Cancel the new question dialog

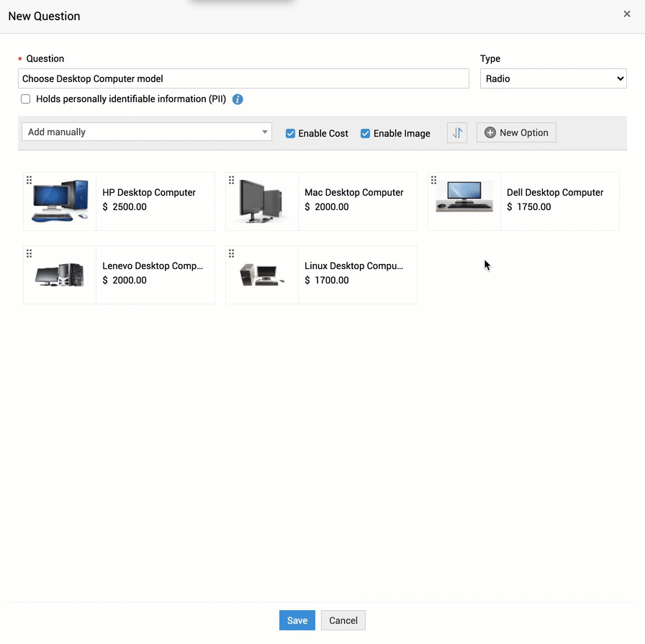(x=343, y=620)
